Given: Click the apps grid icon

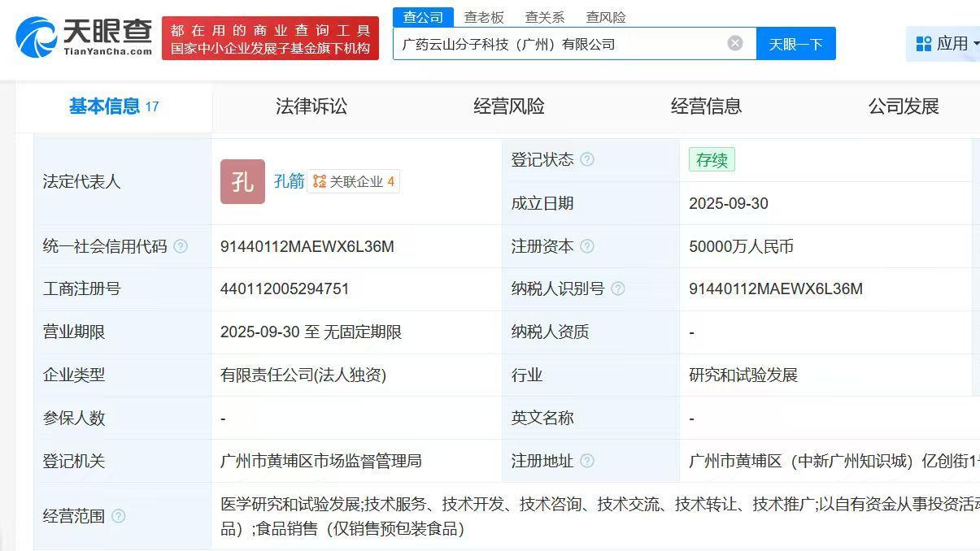Looking at the screenshot, I should 924,44.
